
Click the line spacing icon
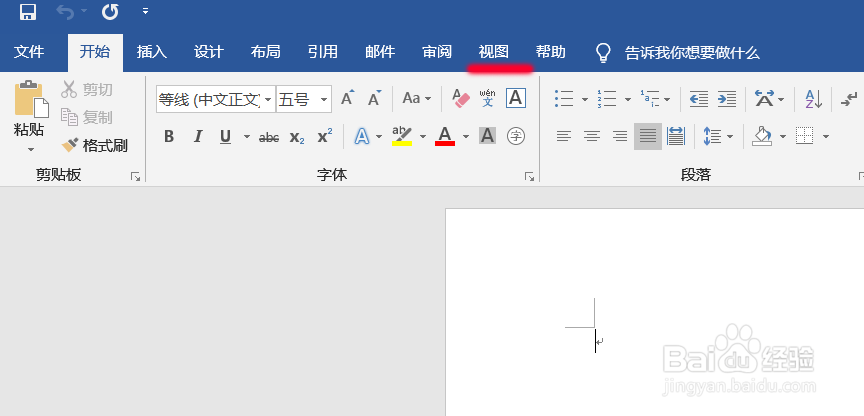[712, 136]
